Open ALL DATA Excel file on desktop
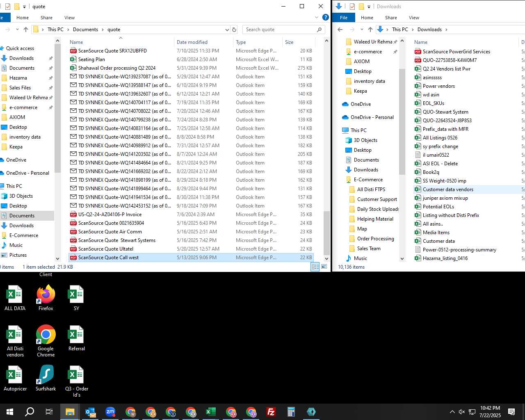The image size is (525, 420). click(x=15, y=298)
